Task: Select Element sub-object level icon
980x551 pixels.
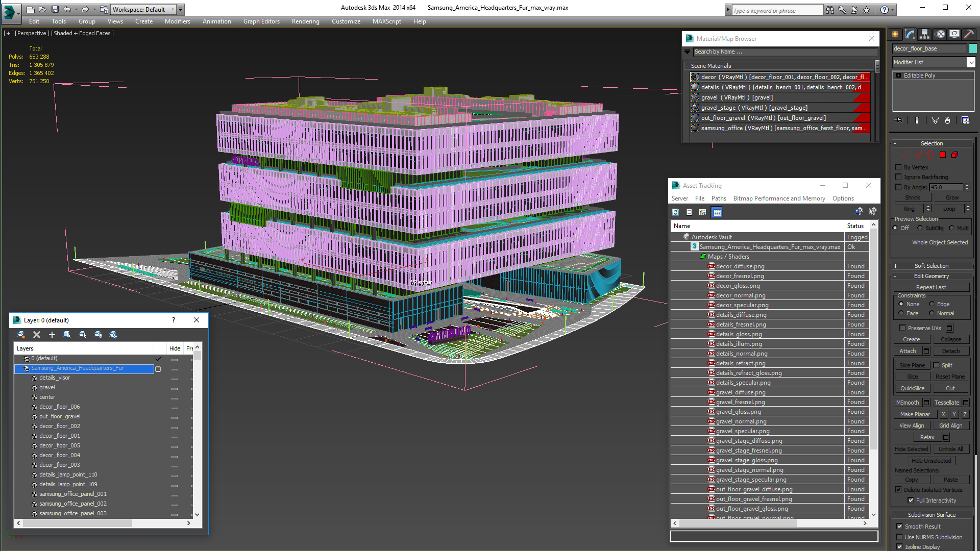Action: point(954,155)
